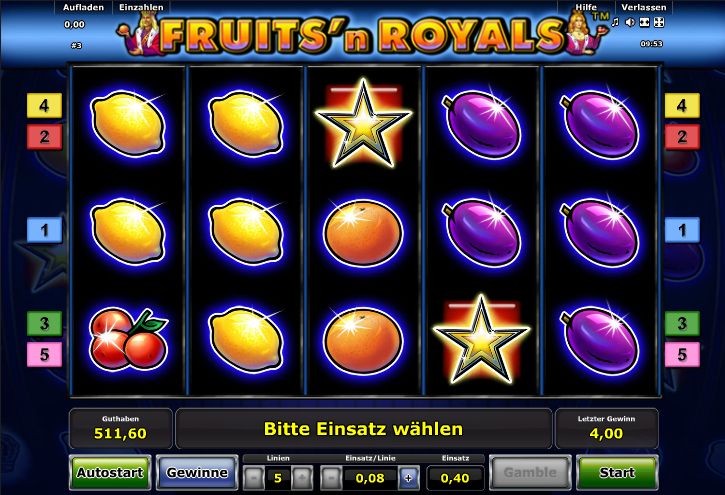Switch to widescreen view icon
Image resolution: width=725 pixels, height=495 pixels.
click(645, 22)
